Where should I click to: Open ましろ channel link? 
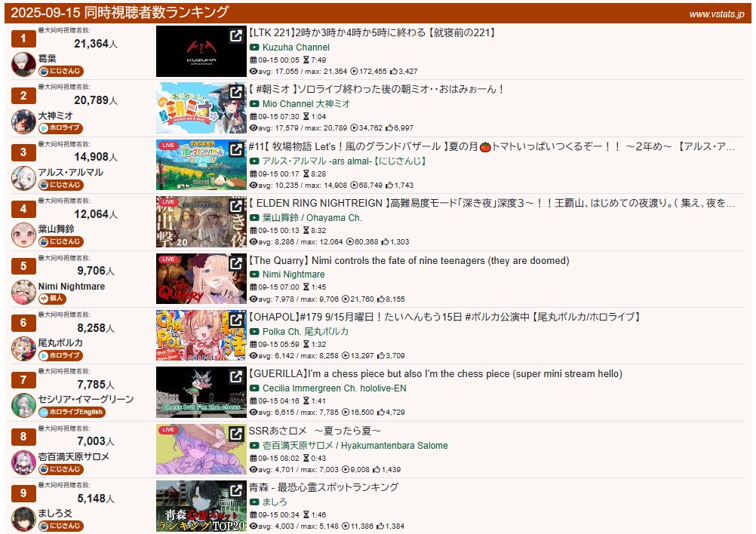tap(275, 502)
